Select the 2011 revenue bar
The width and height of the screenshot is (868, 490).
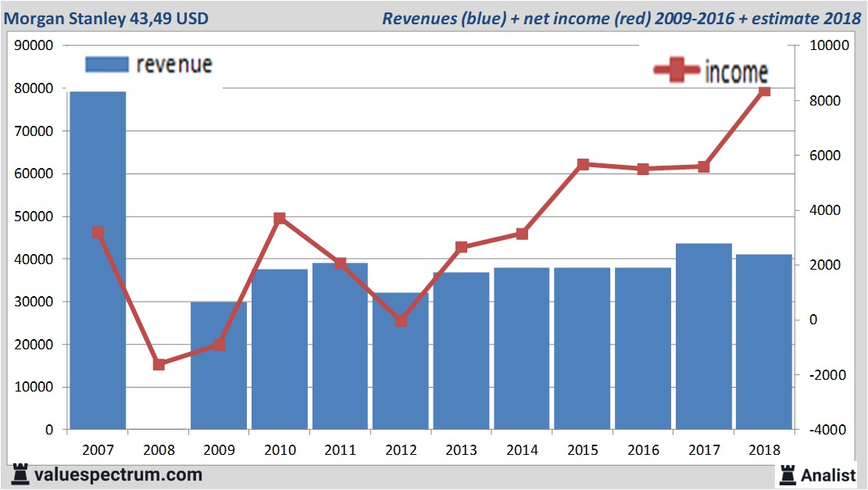tap(340, 346)
